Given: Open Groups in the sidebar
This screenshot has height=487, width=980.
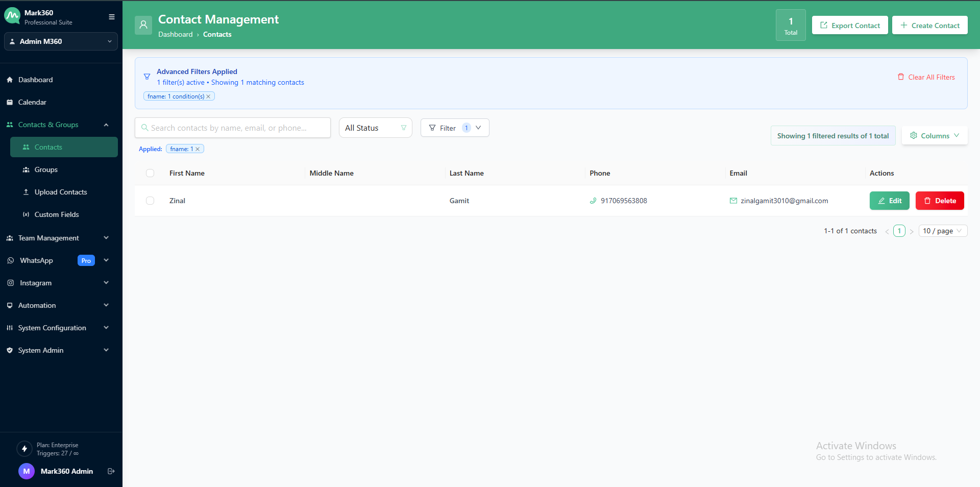Looking at the screenshot, I should click(46, 169).
